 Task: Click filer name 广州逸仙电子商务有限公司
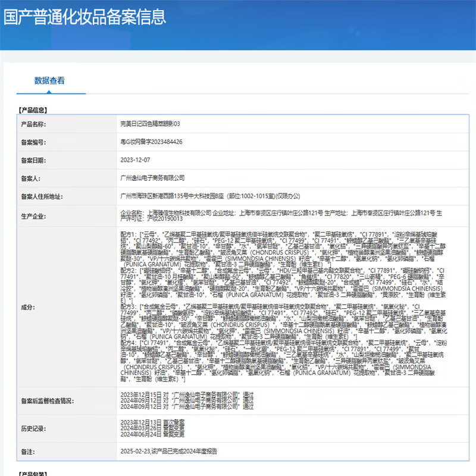pyautogui.click(x=153, y=178)
